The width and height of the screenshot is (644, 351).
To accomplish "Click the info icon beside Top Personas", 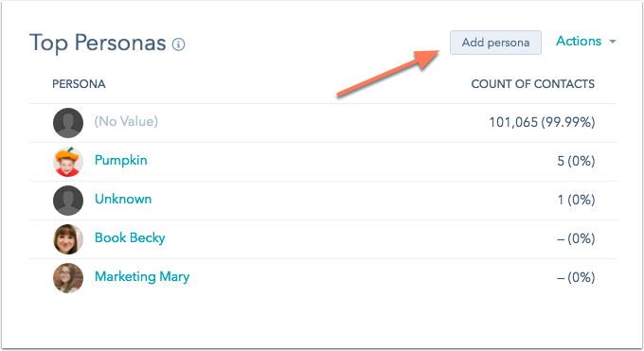I will (x=178, y=44).
